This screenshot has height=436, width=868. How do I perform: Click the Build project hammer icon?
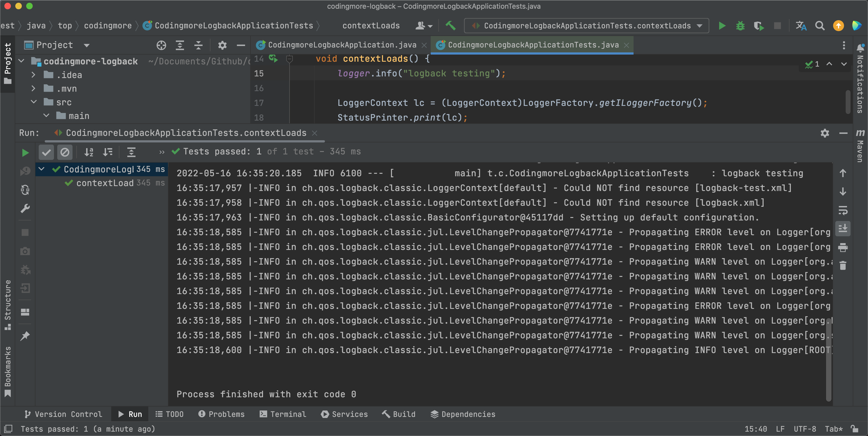pyautogui.click(x=451, y=26)
